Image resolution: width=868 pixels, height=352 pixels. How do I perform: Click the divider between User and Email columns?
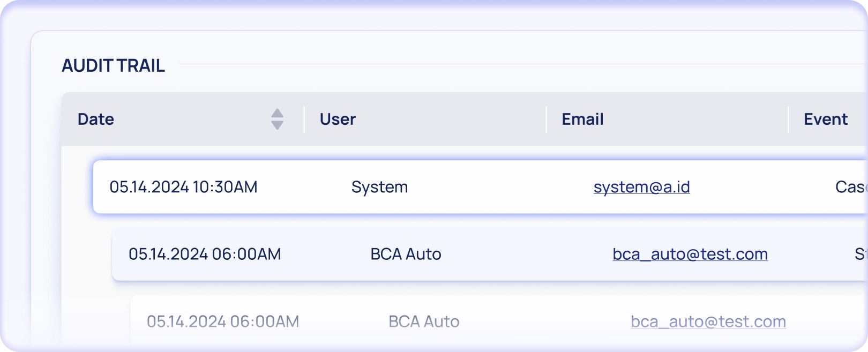(x=547, y=119)
